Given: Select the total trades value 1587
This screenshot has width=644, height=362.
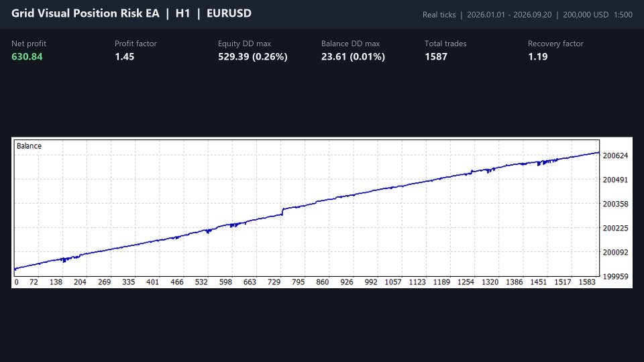Looking at the screenshot, I should tap(436, 56).
